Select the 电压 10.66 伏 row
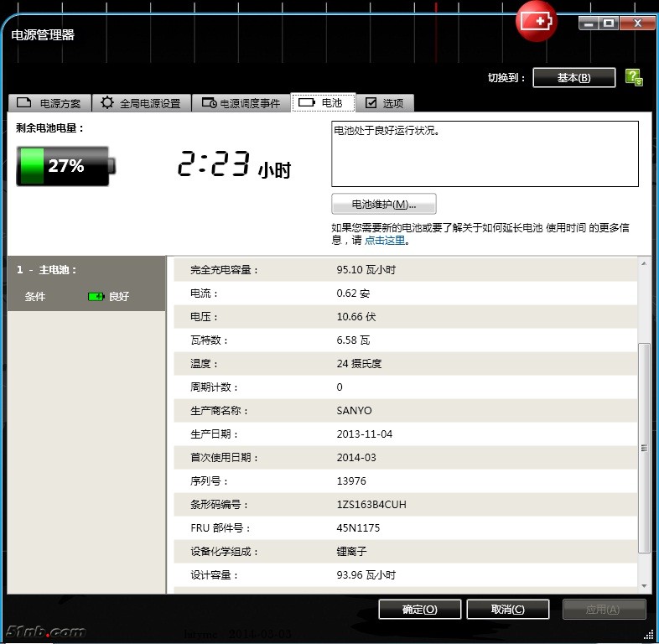 tap(405, 316)
